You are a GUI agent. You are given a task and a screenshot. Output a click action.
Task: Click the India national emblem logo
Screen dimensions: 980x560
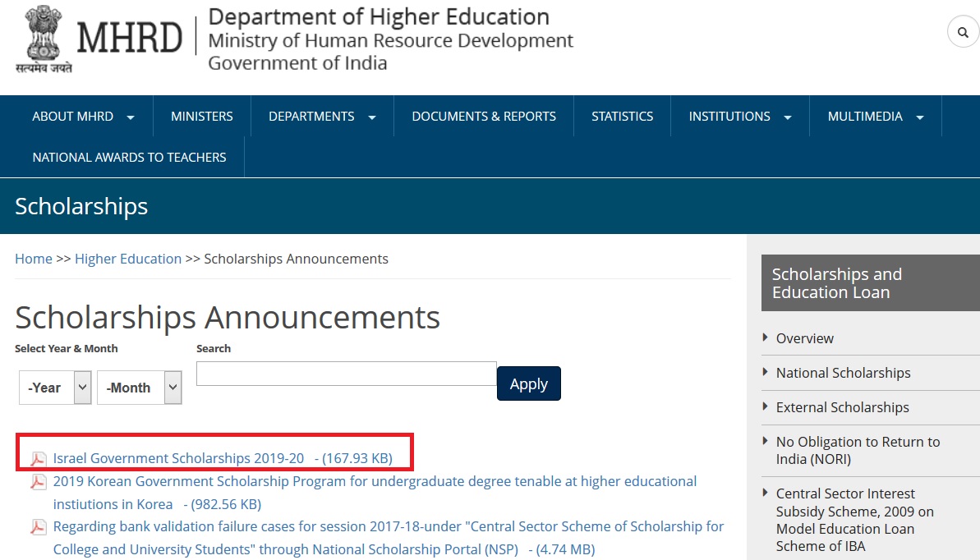43,39
